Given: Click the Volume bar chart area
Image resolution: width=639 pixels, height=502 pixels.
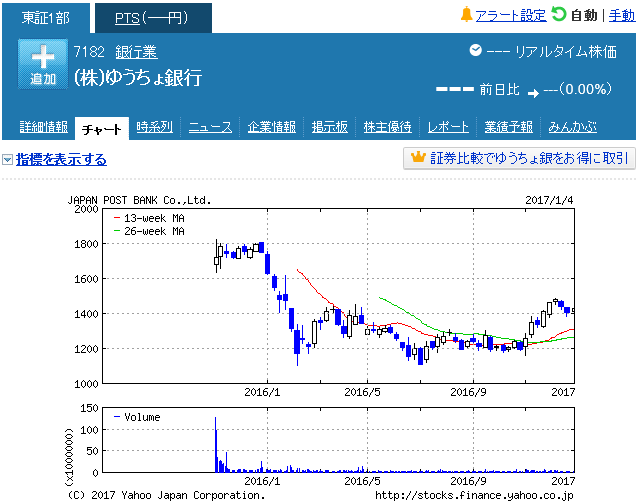Looking at the screenshot, I should pos(338,440).
